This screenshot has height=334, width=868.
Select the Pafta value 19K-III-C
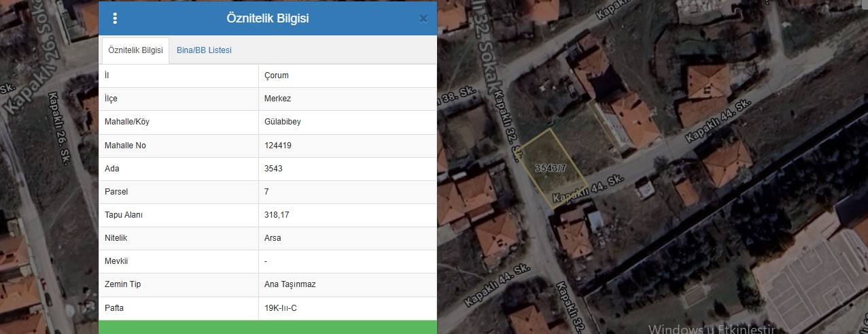[x=280, y=308]
